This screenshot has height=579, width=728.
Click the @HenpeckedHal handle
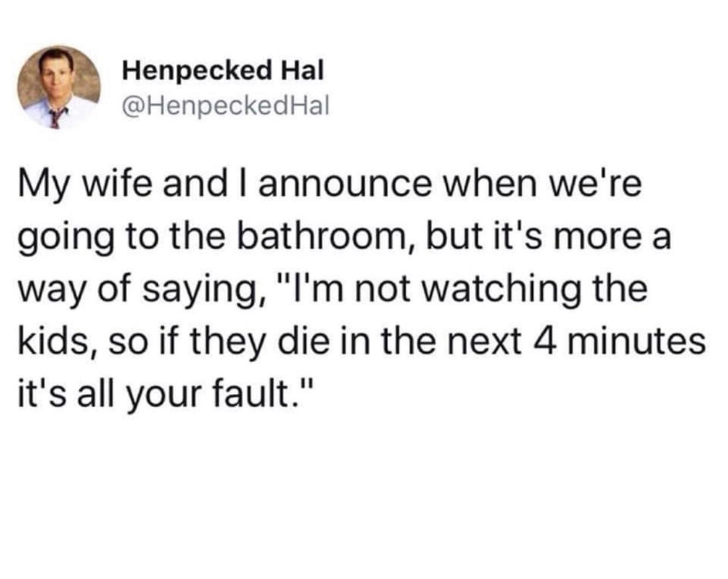coord(226,105)
